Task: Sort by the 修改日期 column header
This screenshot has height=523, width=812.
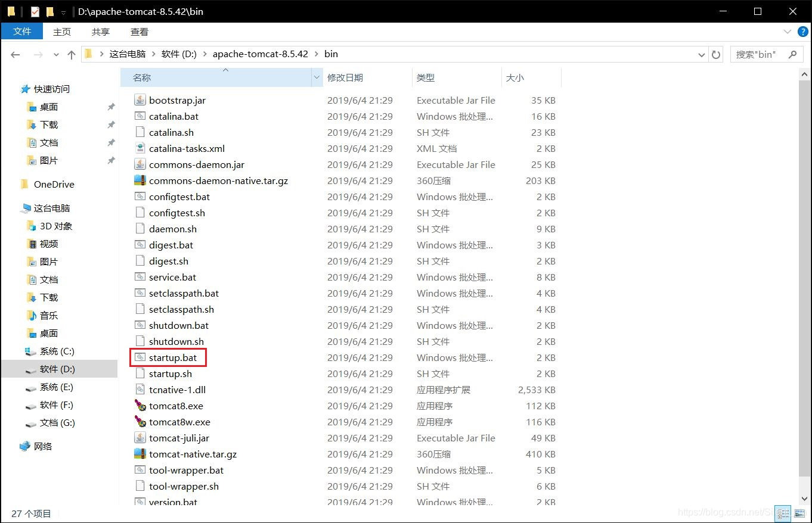Action: (367, 77)
